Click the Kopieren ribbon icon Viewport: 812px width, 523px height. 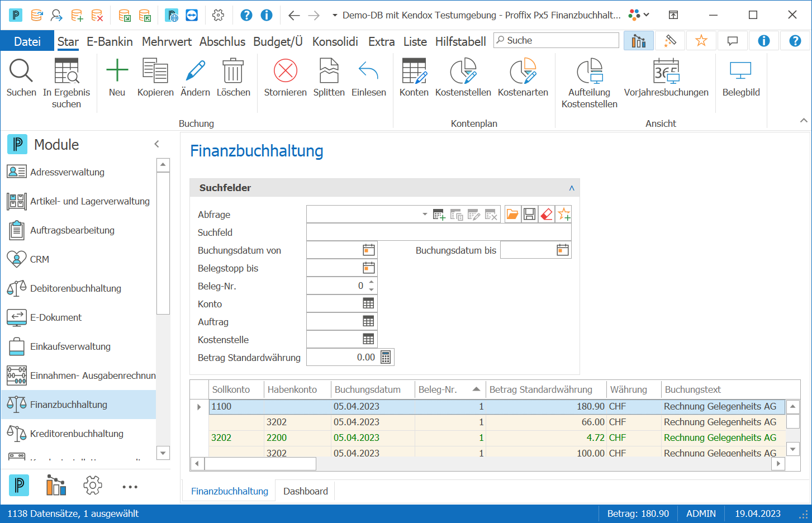coord(155,71)
